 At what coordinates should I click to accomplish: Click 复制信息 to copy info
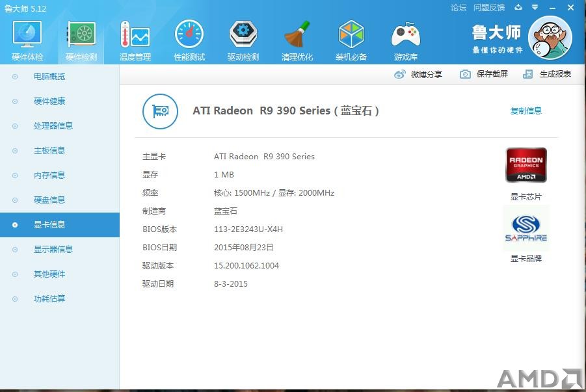(526, 111)
